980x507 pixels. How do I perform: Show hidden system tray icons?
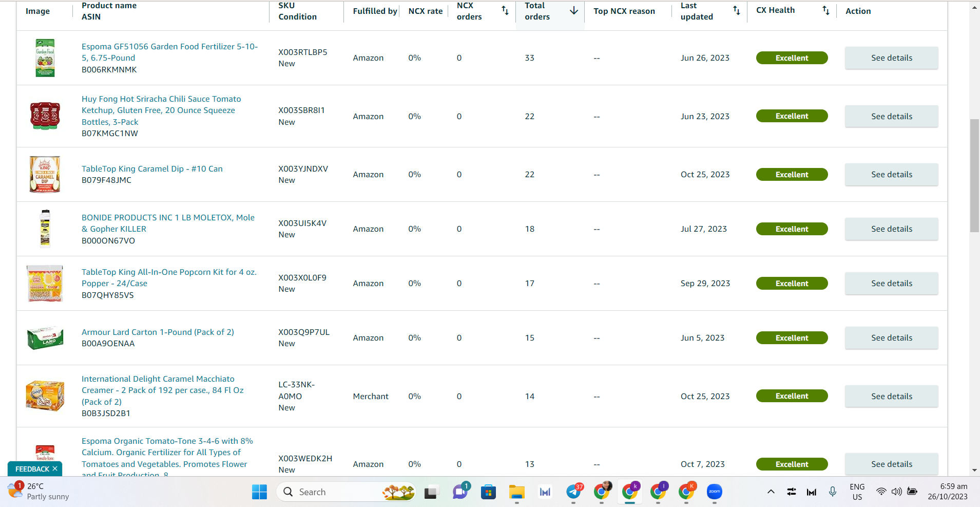point(771,492)
